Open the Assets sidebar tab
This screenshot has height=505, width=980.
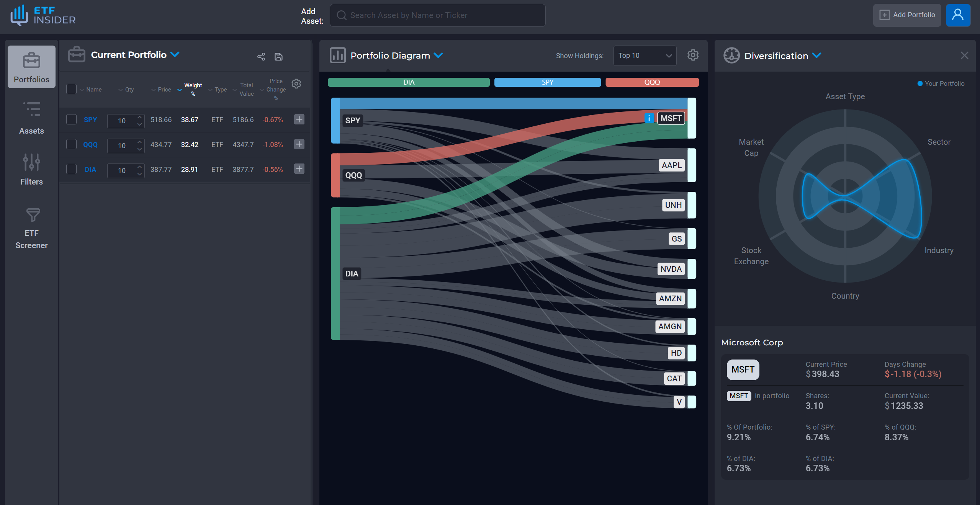31,118
